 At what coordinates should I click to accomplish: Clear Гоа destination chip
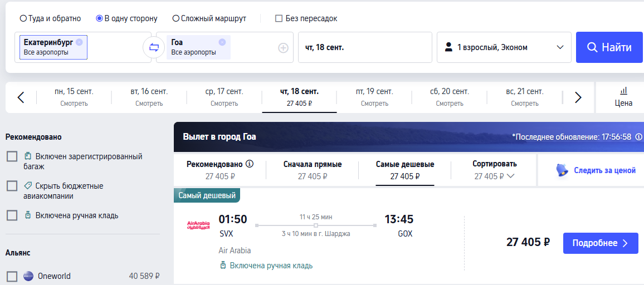tap(222, 42)
